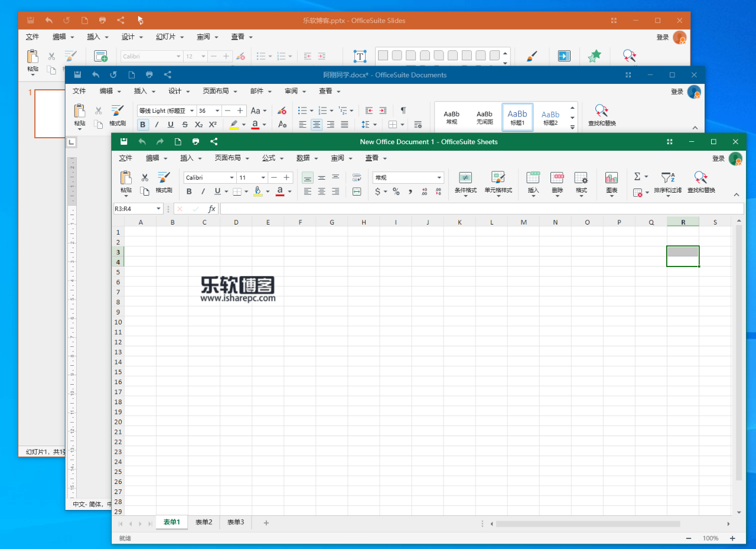Open the font name dropdown in Sheets
756x549 pixels.
(x=232, y=177)
